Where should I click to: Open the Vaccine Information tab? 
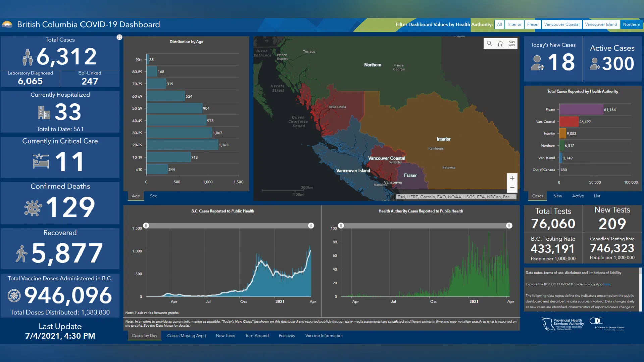pyautogui.click(x=324, y=336)
